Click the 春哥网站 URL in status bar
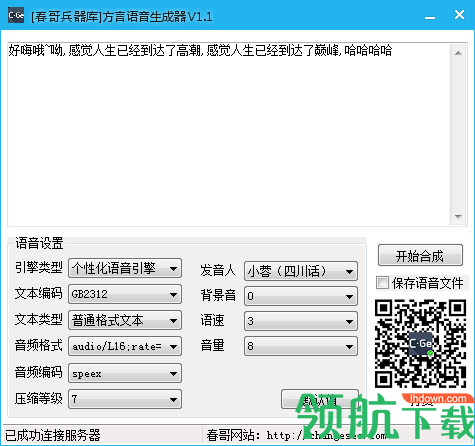The image size is (475, 446). coord(327,435)
